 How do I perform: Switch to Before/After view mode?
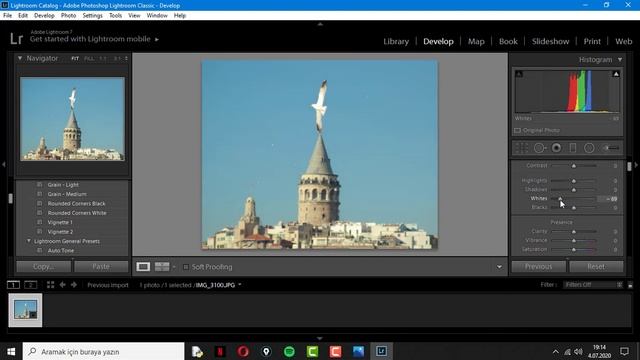pos(162,267)
